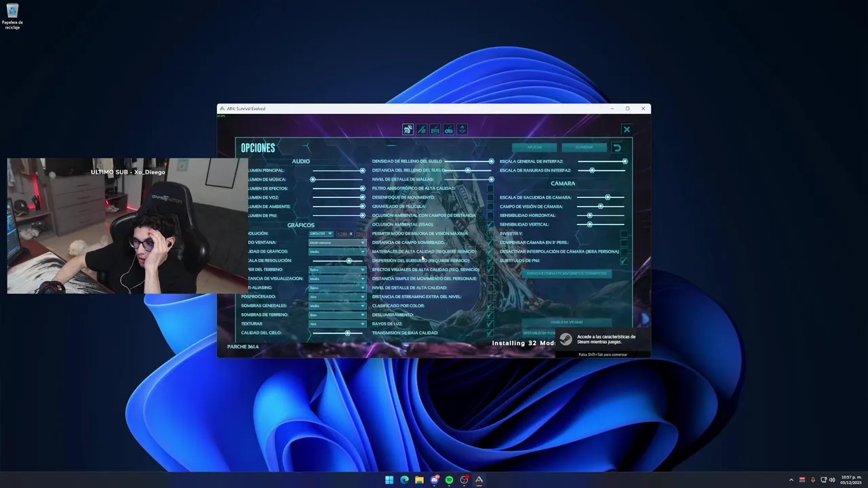Disable Oclusión Ambiental (SSAO) checkbox

pos(490,224)
